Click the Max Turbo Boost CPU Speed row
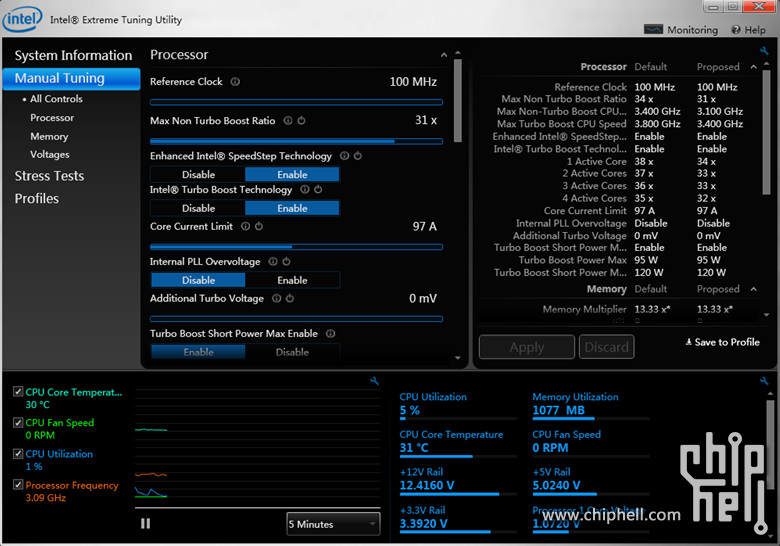780x546 pixels. pyautogui.click(x=619, y=124)
